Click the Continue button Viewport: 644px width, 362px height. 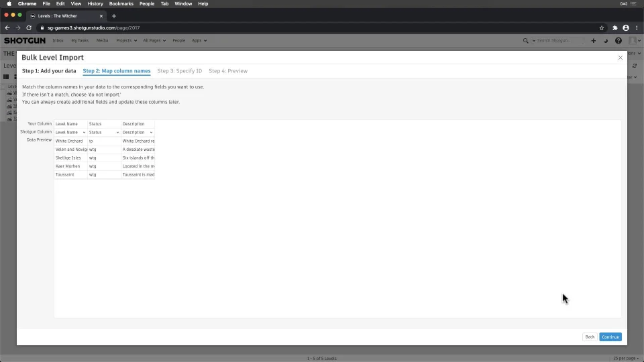pyautogui.click(x=610, y=337)
